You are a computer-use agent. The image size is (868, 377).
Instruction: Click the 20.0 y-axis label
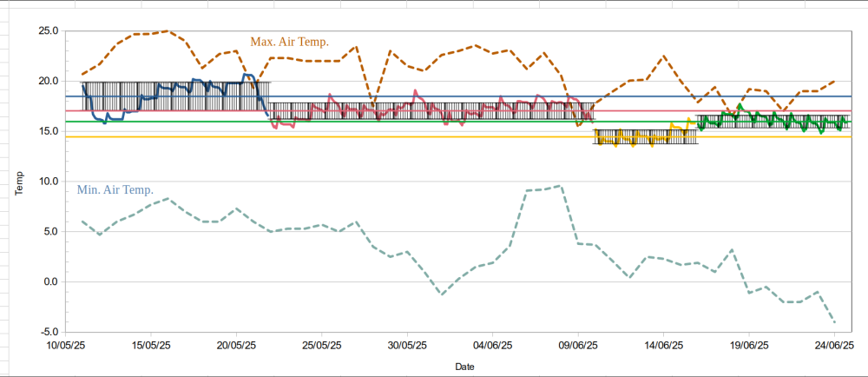(x=49, y=81)
